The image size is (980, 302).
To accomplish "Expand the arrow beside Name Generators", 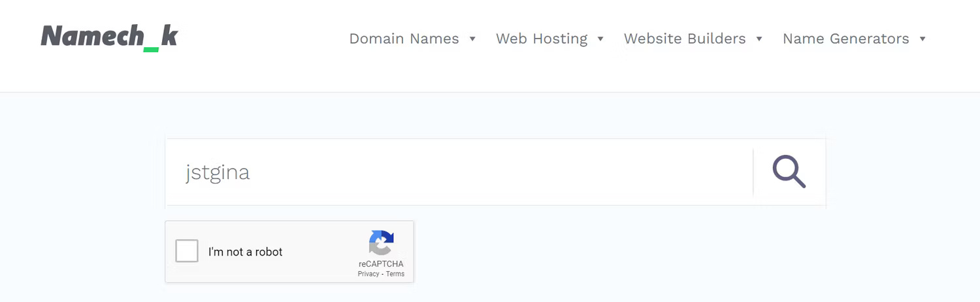I will pyautogui.click(x=923, y=39).
